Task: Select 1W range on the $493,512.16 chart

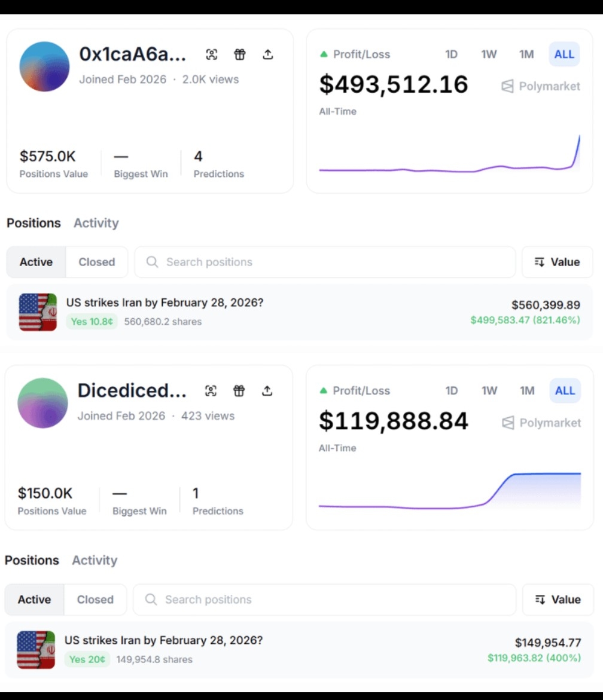Action: [x=489, y=54]
